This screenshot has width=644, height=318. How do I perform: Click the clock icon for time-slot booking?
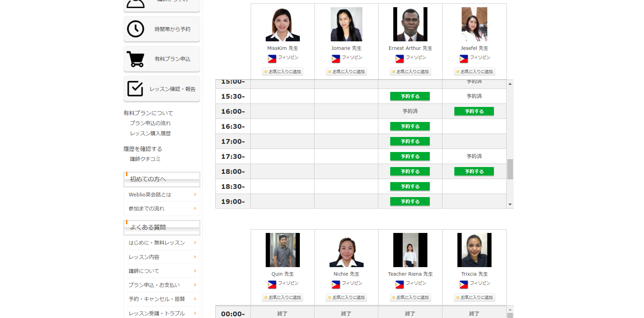tap(135, 29)
